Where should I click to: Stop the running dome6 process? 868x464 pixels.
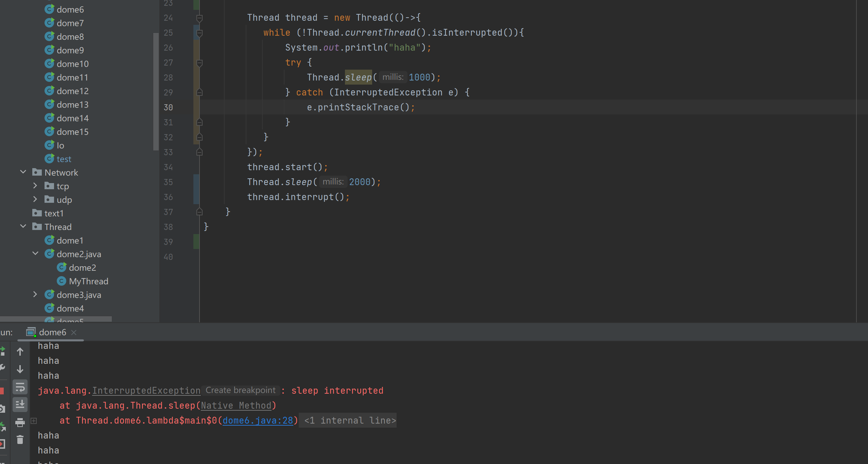coord(2,391)
